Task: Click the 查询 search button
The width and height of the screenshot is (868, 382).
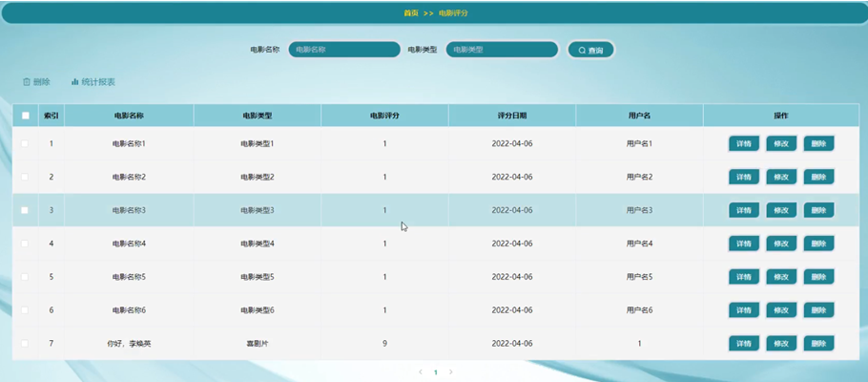Action: pos(590,50)
